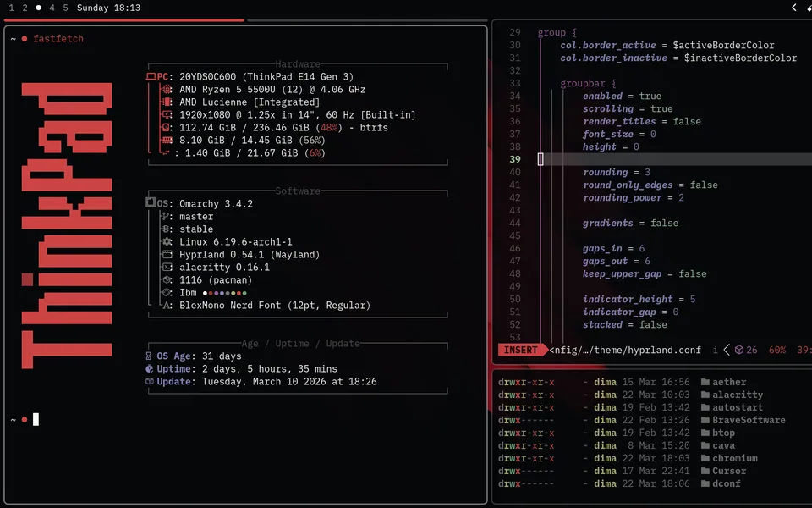Click the theme/hyprland.conf file path in statusline

625,350
